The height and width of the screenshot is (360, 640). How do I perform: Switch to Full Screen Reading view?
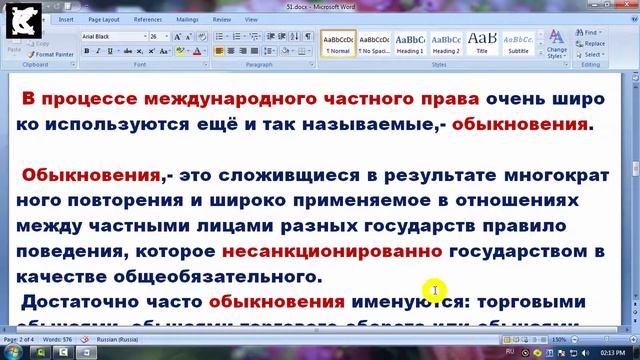pyautogui.click(x=516, y=340)
